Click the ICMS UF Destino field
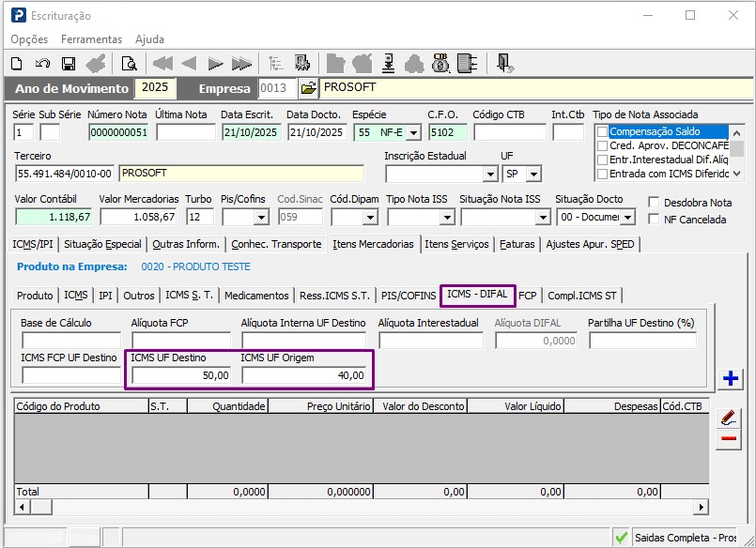Screen dimensions: 756x548 (x=180, y=375)
